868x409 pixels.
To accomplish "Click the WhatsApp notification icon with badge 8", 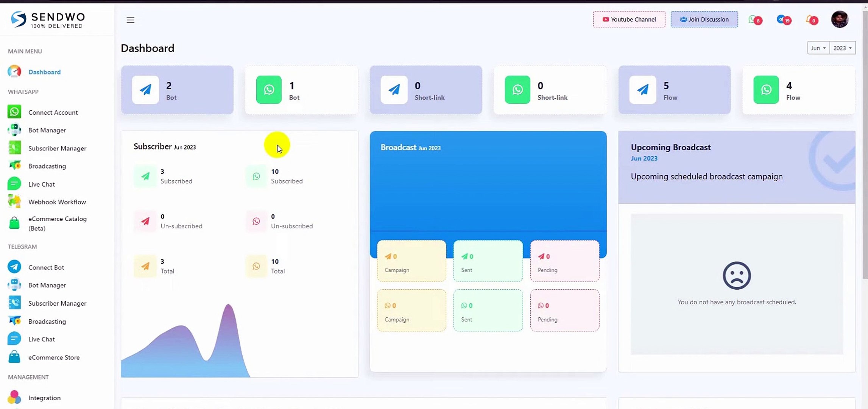I will point(754,20).
